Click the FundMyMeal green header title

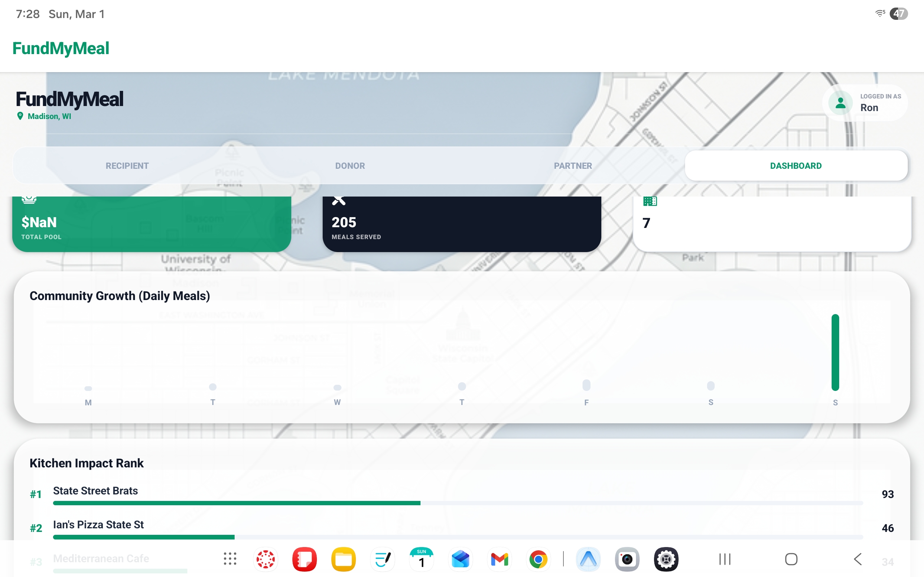(61, 48)
